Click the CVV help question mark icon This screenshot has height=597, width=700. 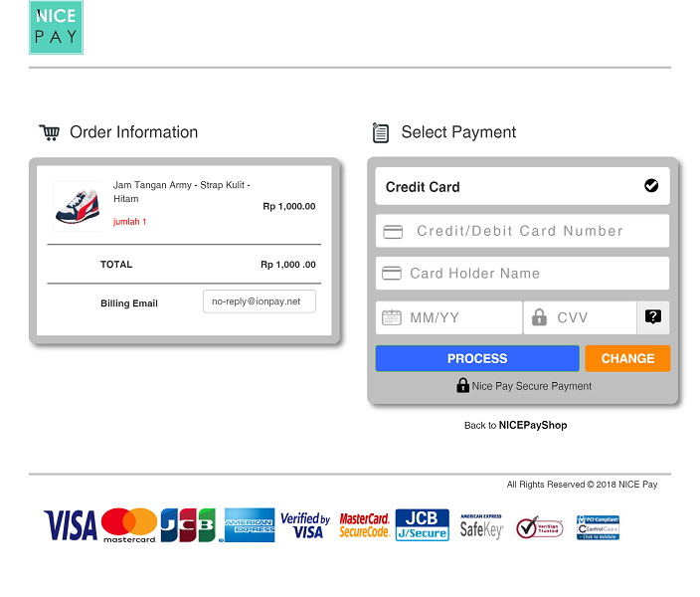coord(652,317)
